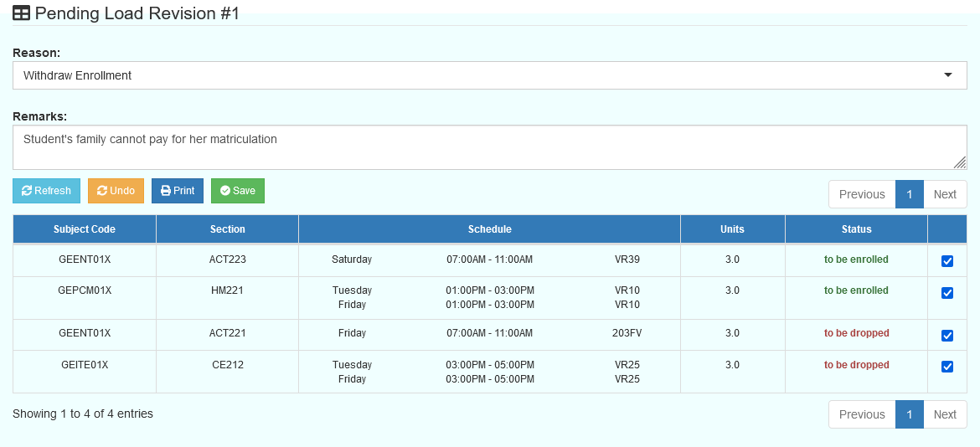Click Next in the bottom pagination
Image resolution: width=980 pixels, height=447 pixels.
[x=945, y=414]
